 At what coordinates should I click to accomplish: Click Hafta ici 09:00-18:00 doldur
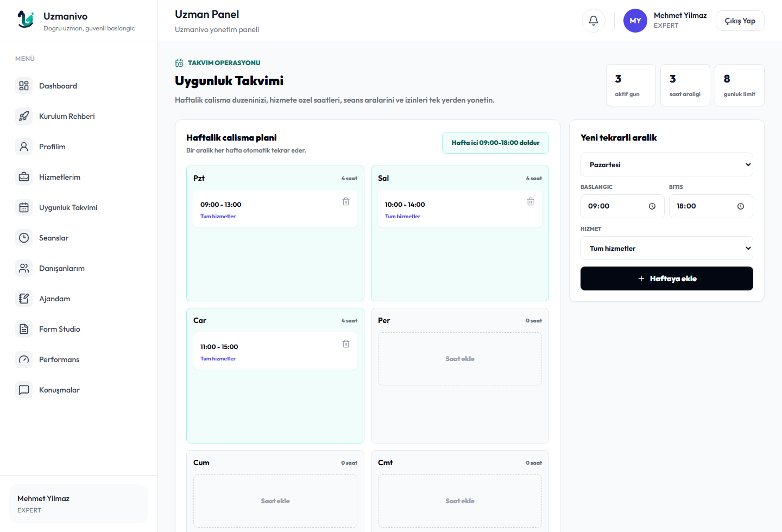[x=495, y=143]
